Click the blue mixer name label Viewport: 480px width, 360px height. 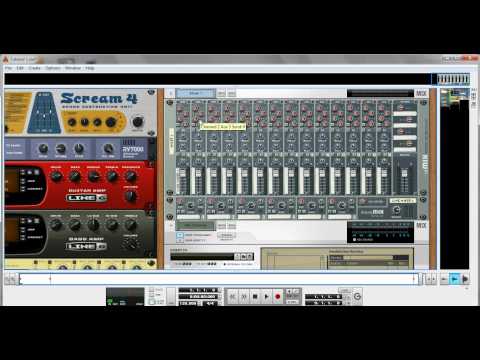[196, 93]
